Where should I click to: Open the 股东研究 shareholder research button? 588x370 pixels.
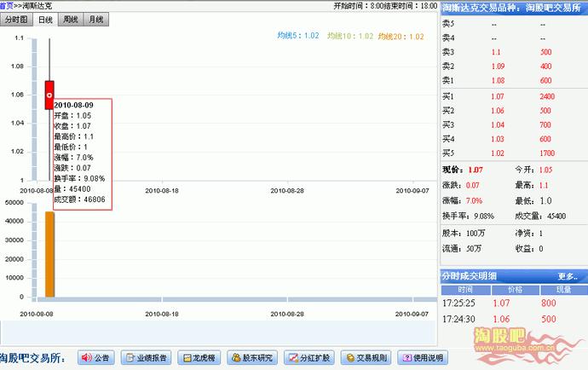pos(252,357)
